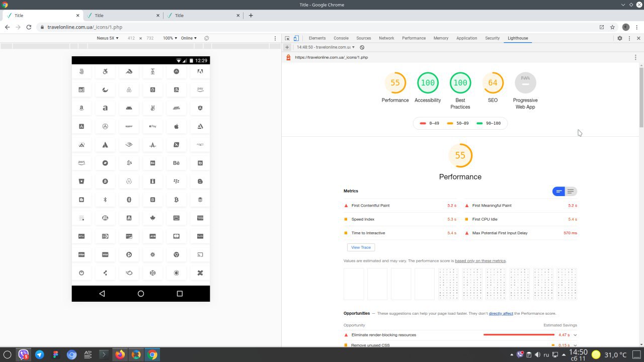The height and width of the screenshot is (362, 644).
Task: Select the first filmstrip screenshot thumbnail
Action: [353, 284]
